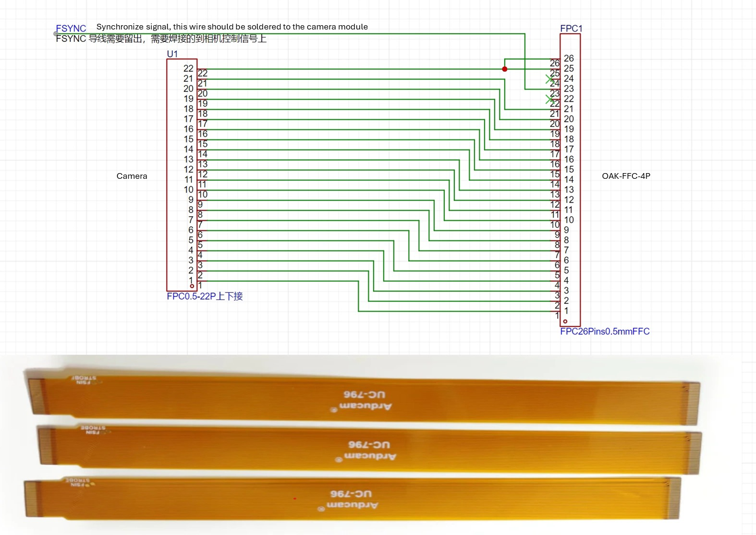Select the FPC26Pins0.5mmFFC component name

pos(604,331)
